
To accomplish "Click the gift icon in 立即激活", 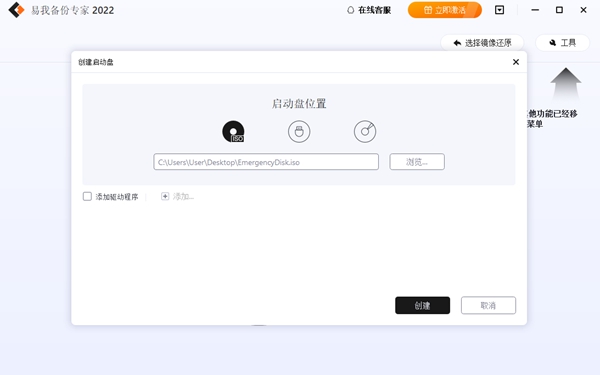I will coord(428,10).
